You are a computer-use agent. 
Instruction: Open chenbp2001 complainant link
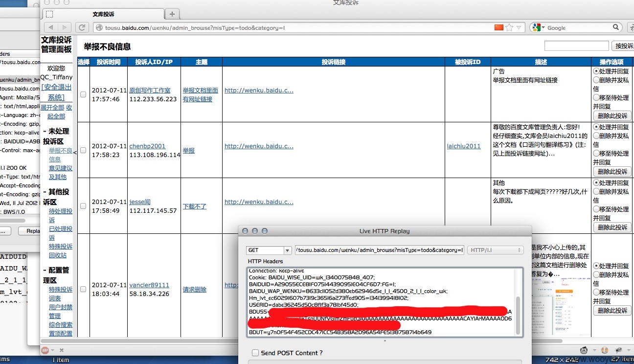coord(147,146)
